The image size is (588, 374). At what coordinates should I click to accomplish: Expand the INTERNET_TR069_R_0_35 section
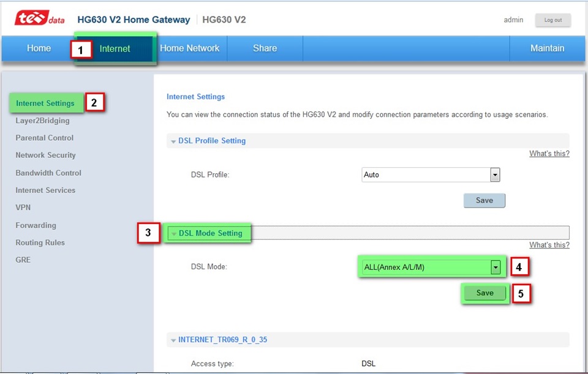pyautogui.click(x=221, y=340)
